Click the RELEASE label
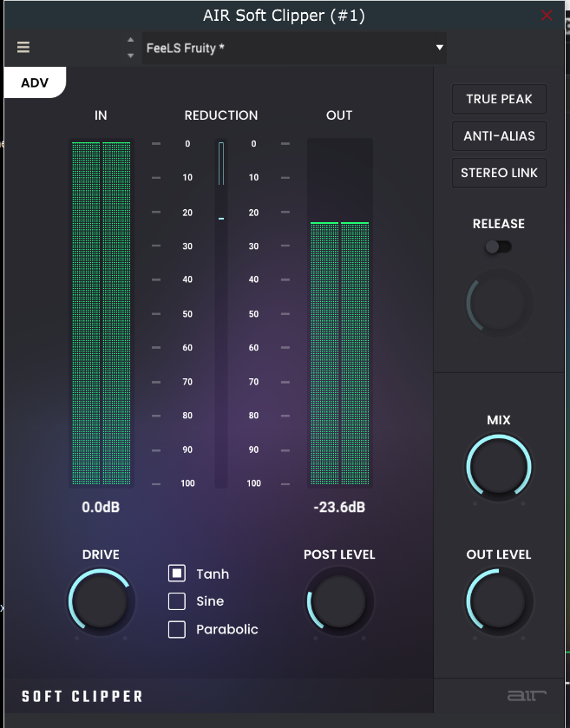Screen dimensions: 570x728 tap(499, 224)
